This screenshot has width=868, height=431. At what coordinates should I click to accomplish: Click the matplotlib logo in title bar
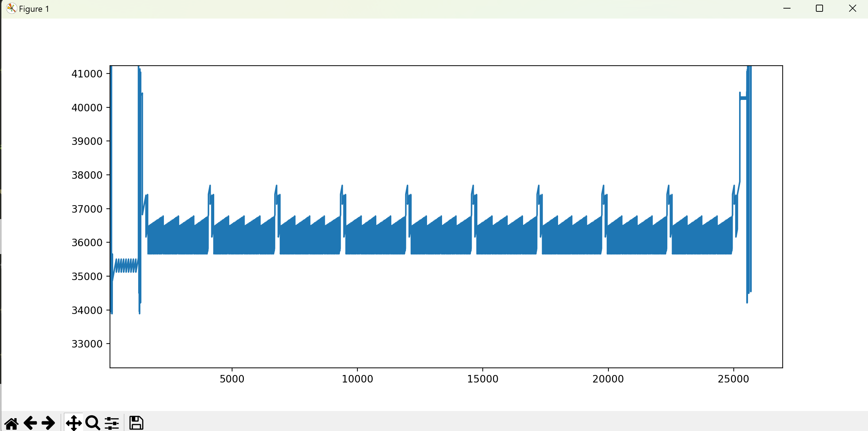(11, 9)
